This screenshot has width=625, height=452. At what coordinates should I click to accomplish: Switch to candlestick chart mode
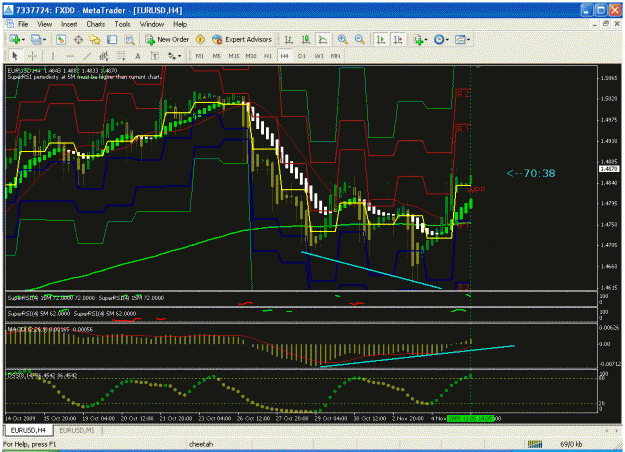tap(306, 39)
